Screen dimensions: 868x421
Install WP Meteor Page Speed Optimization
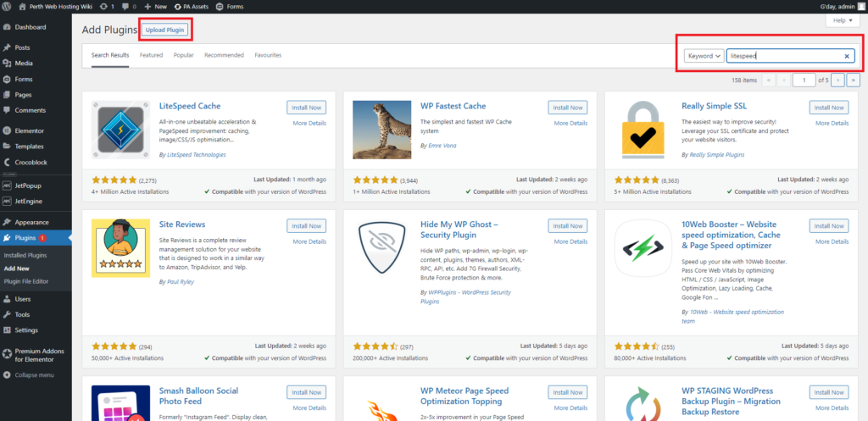point(567,392)
